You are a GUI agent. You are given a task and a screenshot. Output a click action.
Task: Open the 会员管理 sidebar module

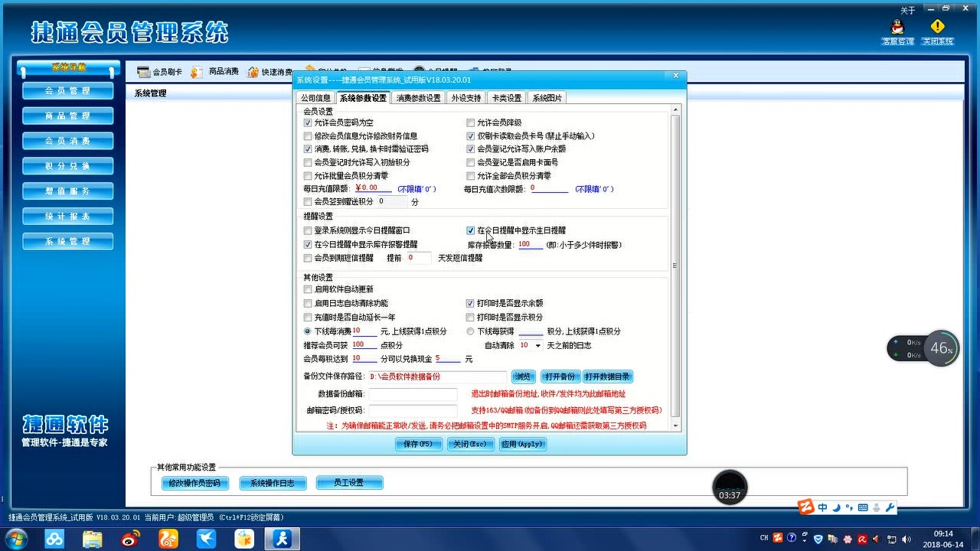click(67, 90)
